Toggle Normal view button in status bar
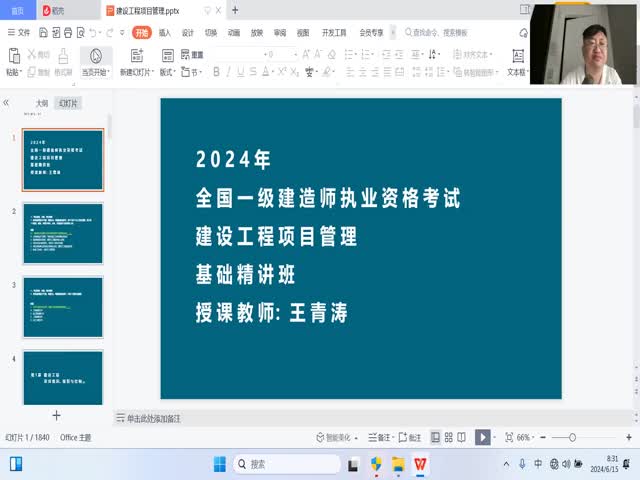640x480 pixels. [436, 438]
